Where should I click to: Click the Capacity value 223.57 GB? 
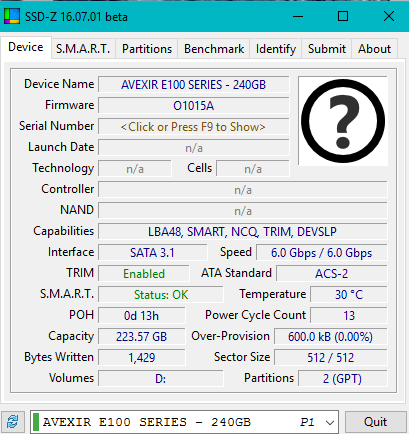141,337
